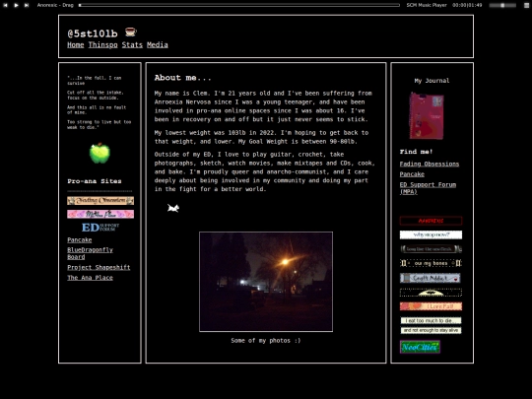This screenshot has height=399, width=532.
Task: Go to the Home page
Action: pos(75,44)
